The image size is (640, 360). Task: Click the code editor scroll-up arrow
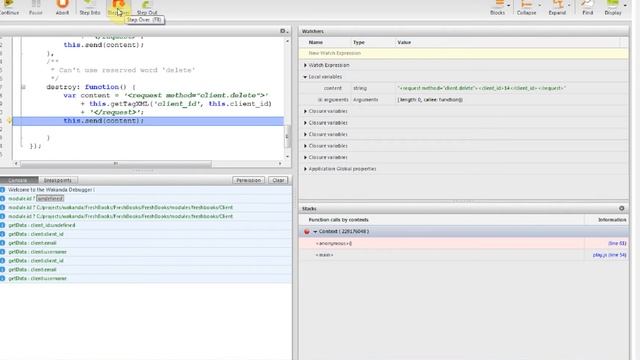tap(287, 41)
